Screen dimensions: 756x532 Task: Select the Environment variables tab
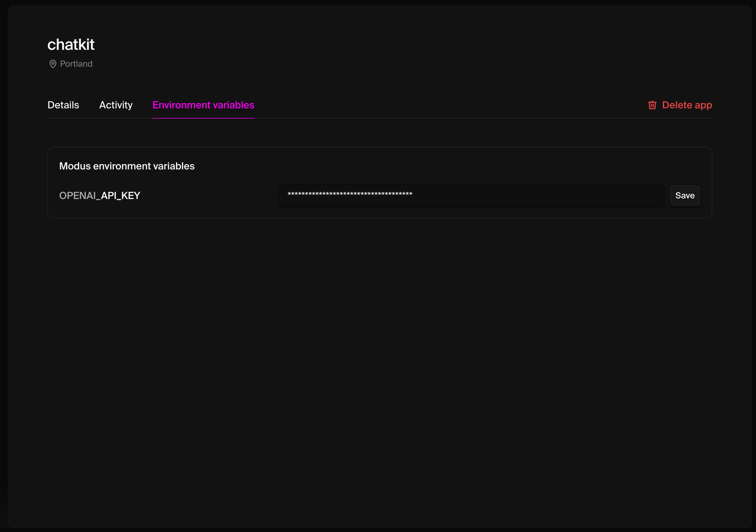(203, 105)
